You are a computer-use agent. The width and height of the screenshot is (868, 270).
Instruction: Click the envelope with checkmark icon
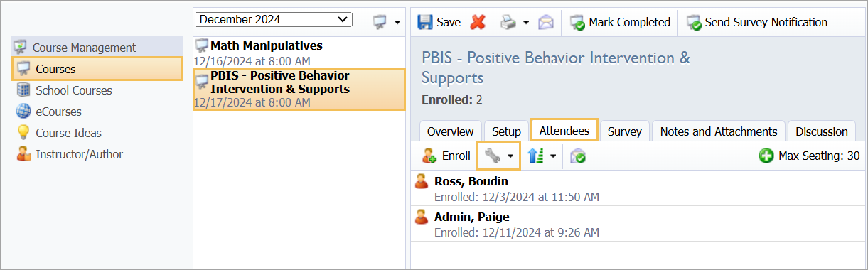tap(578, 156)
